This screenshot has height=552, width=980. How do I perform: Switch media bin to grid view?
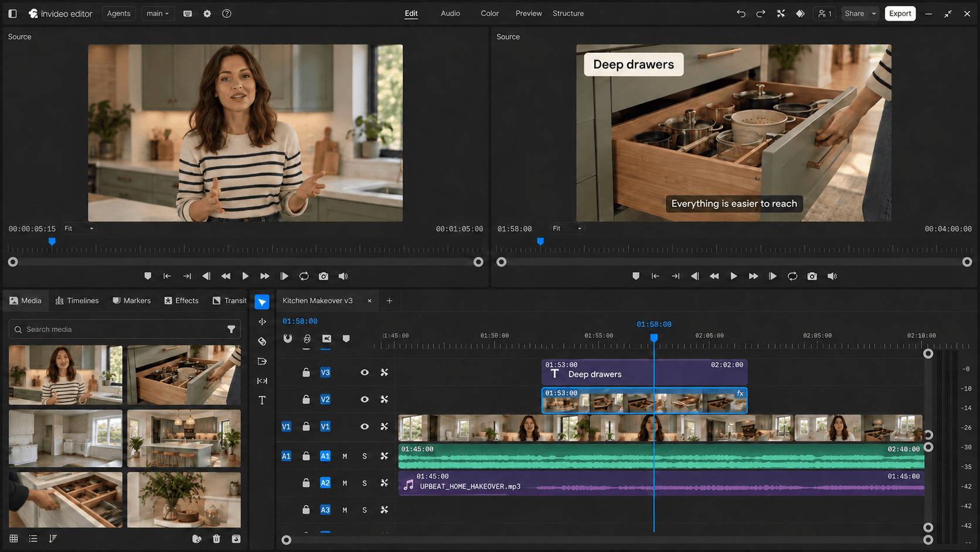tap(13, 539)
